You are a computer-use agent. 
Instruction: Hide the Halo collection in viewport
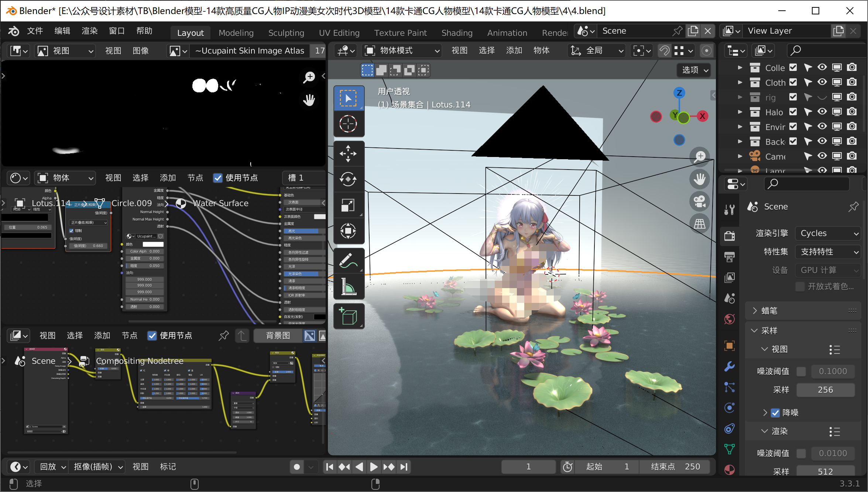pyautogui.click(x=822, y=112)
